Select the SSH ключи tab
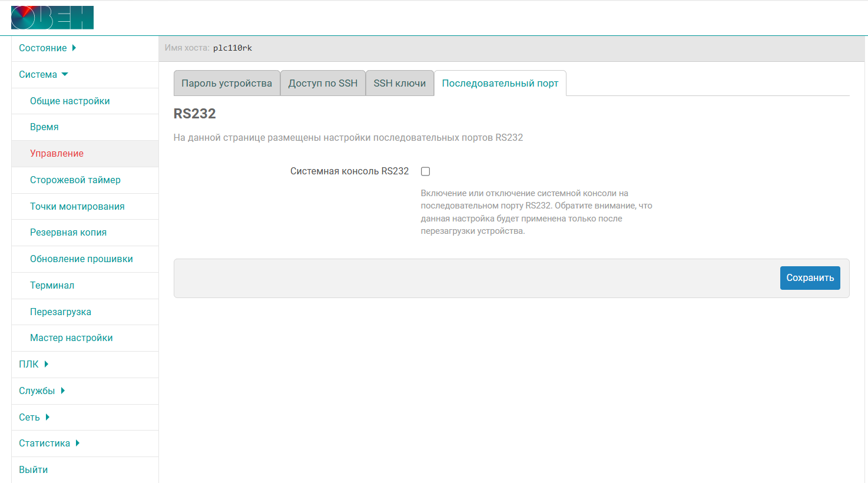This screenshot has width=868, height=483. point(400,83)
